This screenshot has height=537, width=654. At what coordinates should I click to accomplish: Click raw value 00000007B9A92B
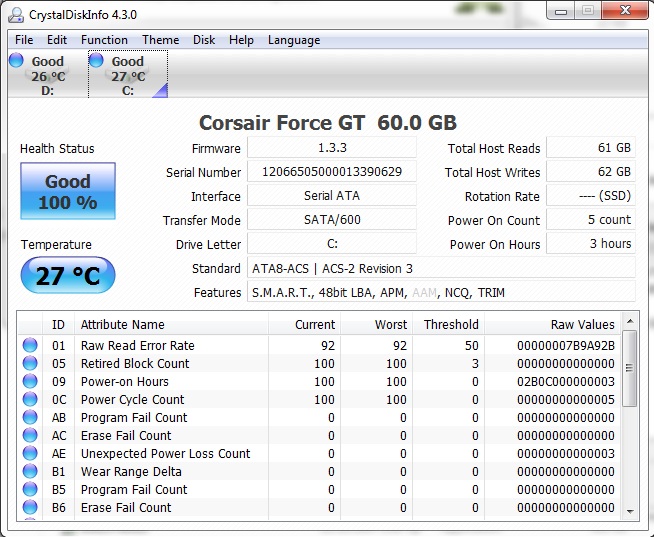point(566,345)
